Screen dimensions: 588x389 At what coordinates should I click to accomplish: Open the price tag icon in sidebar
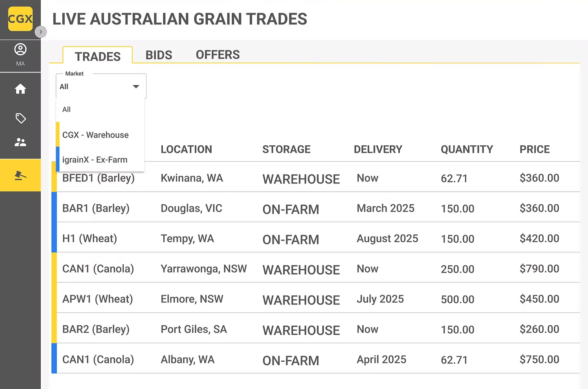pos(20,118)
